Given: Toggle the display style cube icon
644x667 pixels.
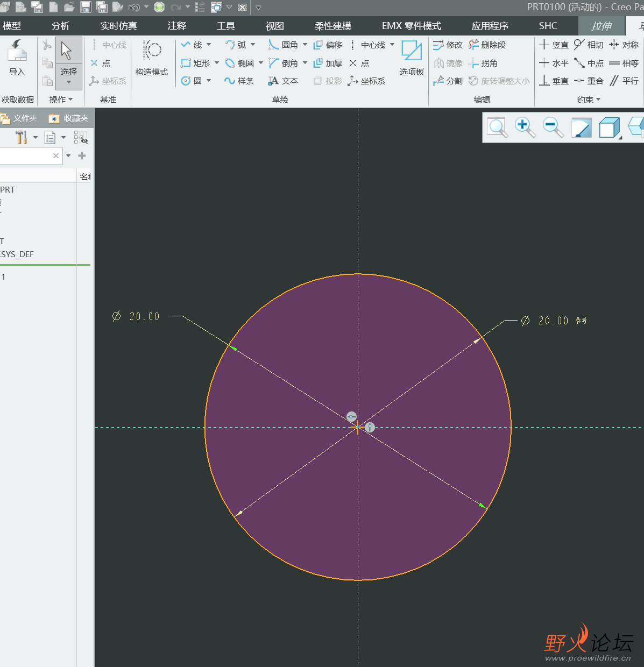Looking at the screenshot, I should 610,127.
